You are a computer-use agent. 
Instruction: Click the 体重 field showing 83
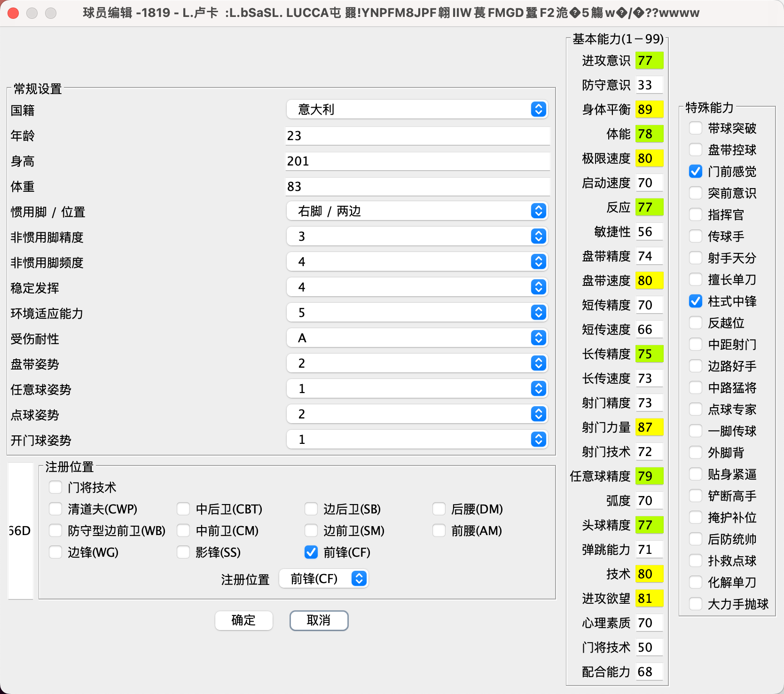pyautogui.click(x=418, y=187)
